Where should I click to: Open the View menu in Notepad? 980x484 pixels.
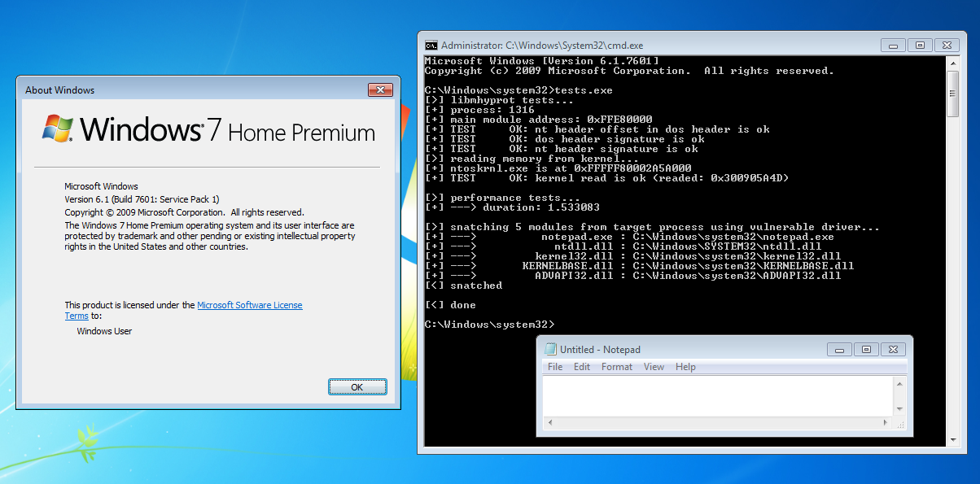pyautogui.click(x=654, y=367)
